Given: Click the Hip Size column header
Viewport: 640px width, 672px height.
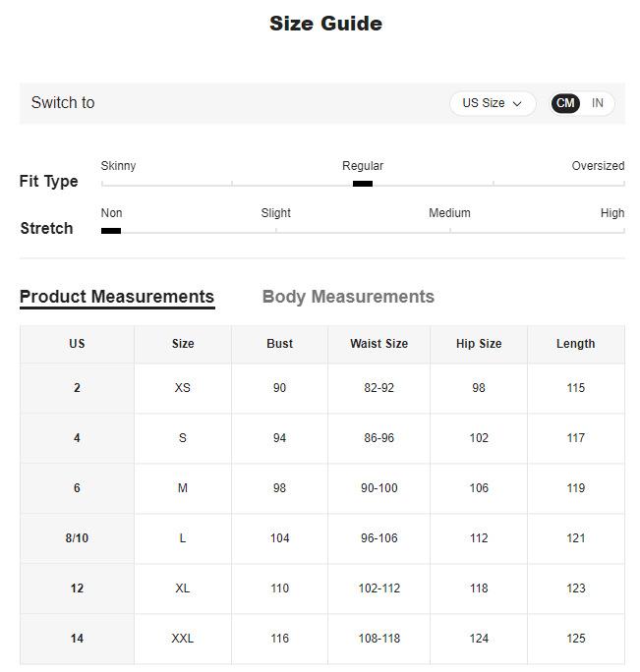Looking at the screenshot, I should [479, 344].
